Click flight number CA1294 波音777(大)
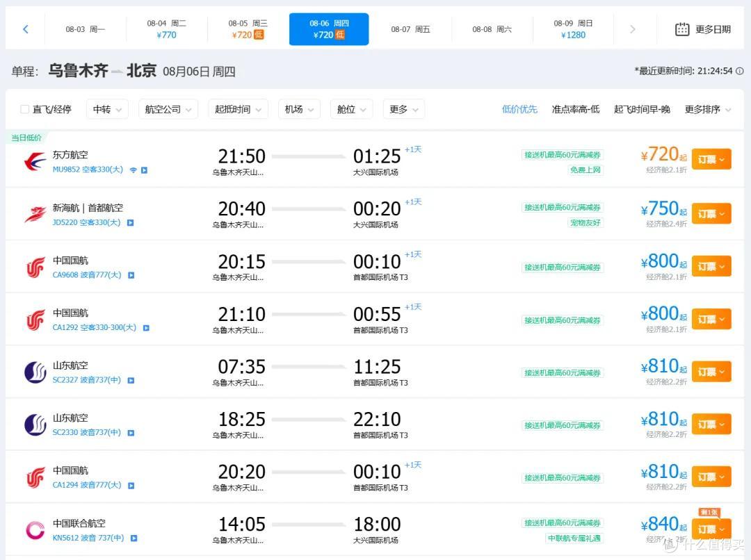751x560 pixels. click(x=87, y=485)
